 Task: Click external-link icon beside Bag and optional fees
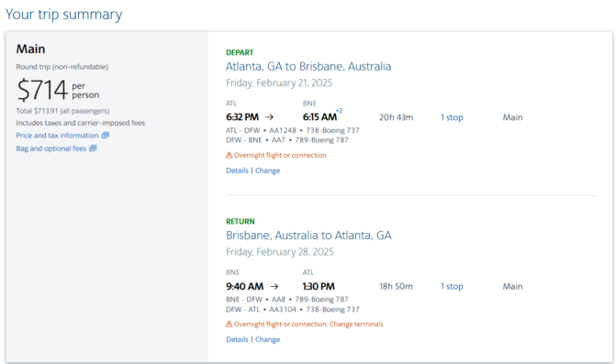pyautogui.click(x=93, y=149)
